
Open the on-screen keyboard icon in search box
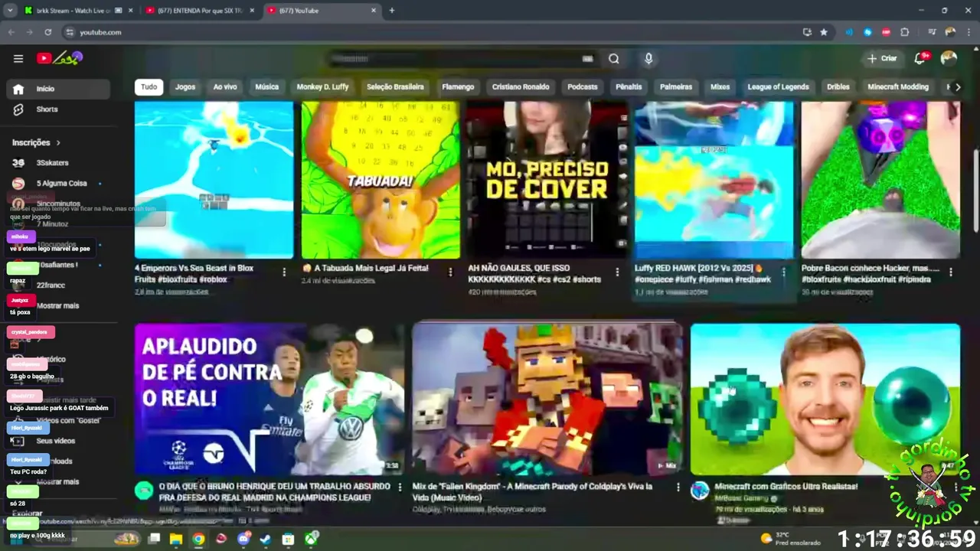(x=587, y=59)
